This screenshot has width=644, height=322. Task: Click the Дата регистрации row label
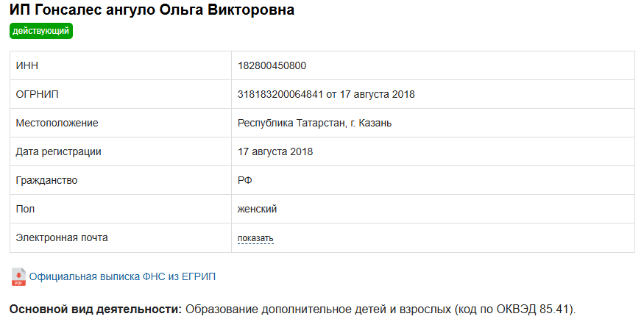[x=58, y=151]
